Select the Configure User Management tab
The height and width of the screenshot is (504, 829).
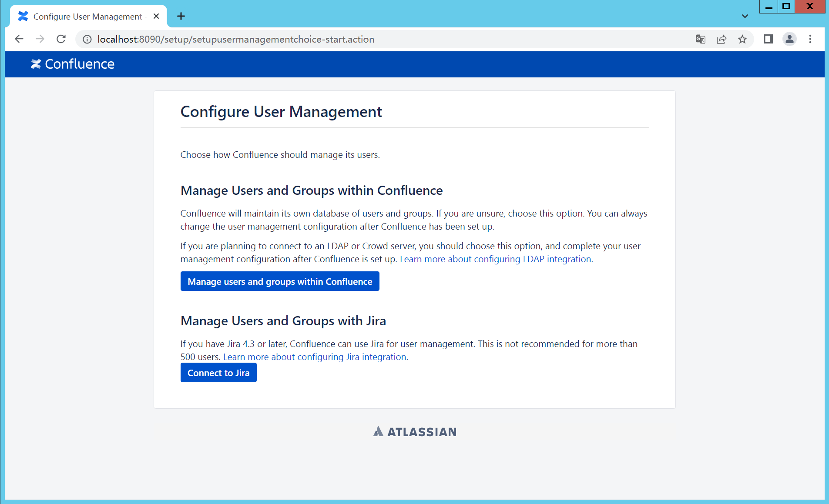[x=88, y=17]
